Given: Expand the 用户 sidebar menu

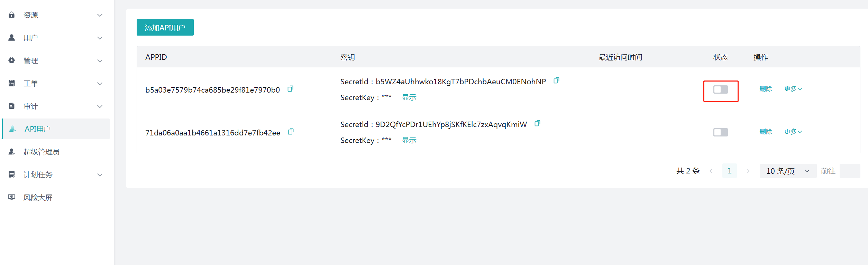Looking at the screenshot, I should pos(55,38).
